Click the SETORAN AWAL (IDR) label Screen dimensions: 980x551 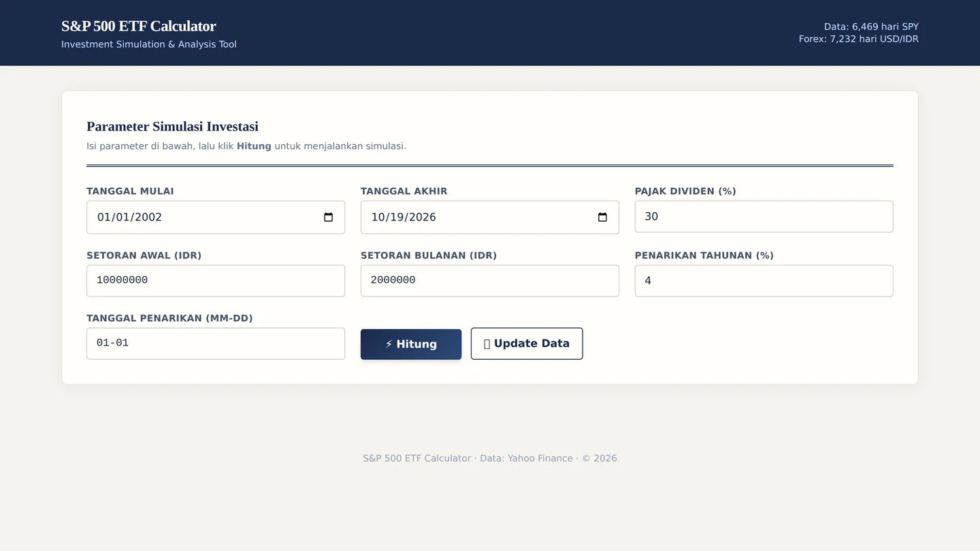pos(144,256)
